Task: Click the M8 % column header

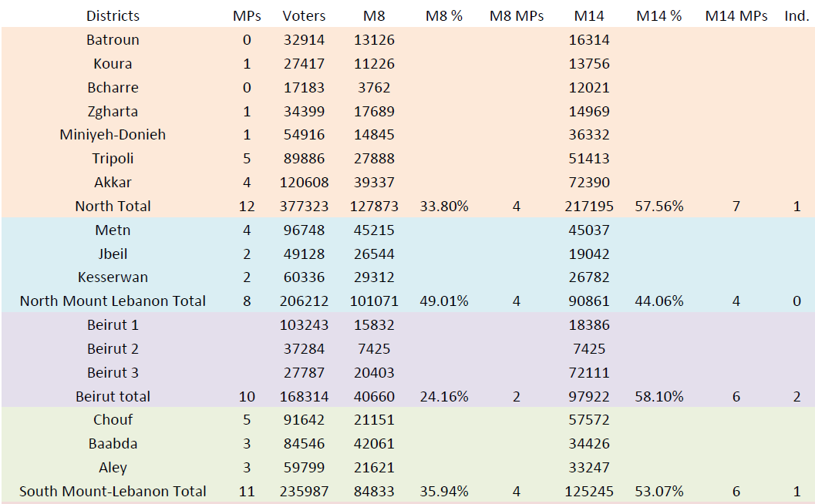Action: 443,15
